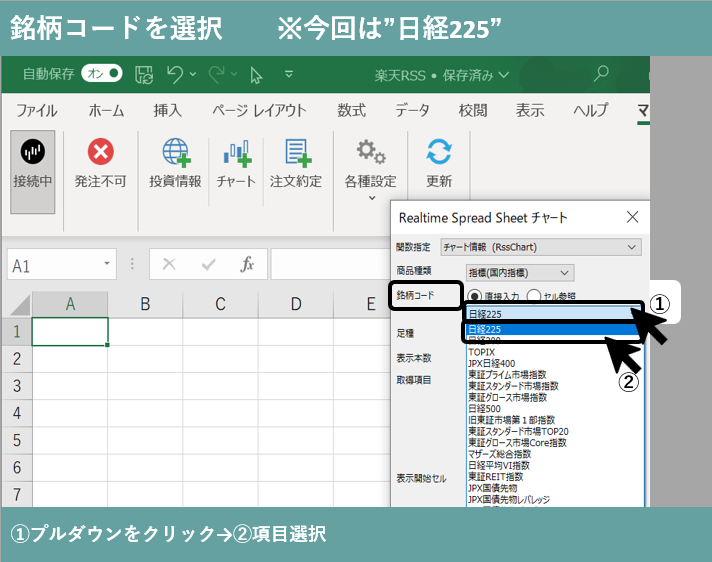Open the ホーム ribbon tab
This screenshot has height=562, width=712.
pos(107,110)
